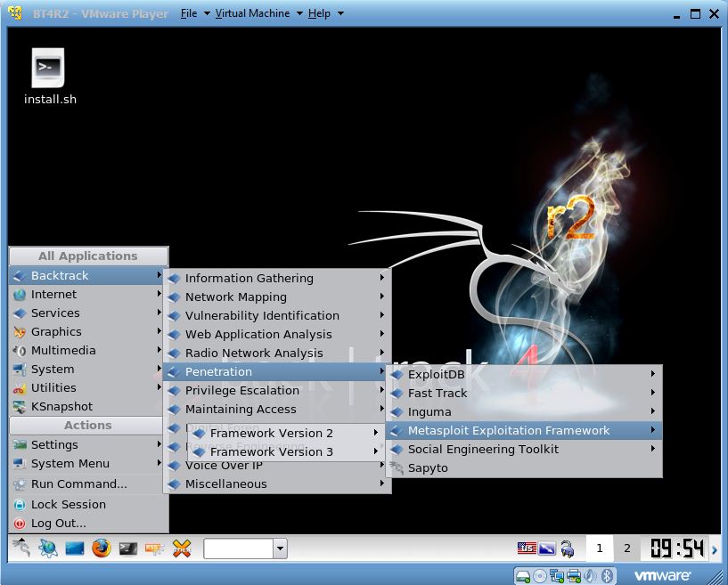Open Maintaining Access category
The width and height of the screenshot is (728, 585).
[277, 409]
